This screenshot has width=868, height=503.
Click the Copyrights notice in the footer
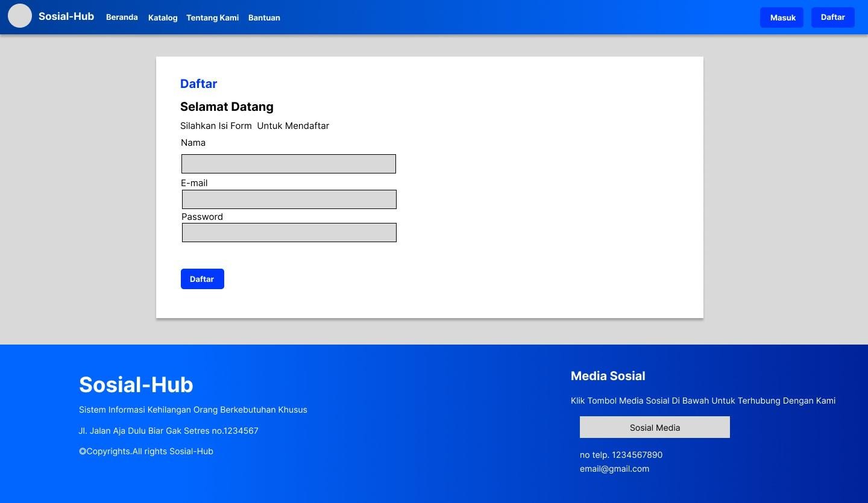146,451
